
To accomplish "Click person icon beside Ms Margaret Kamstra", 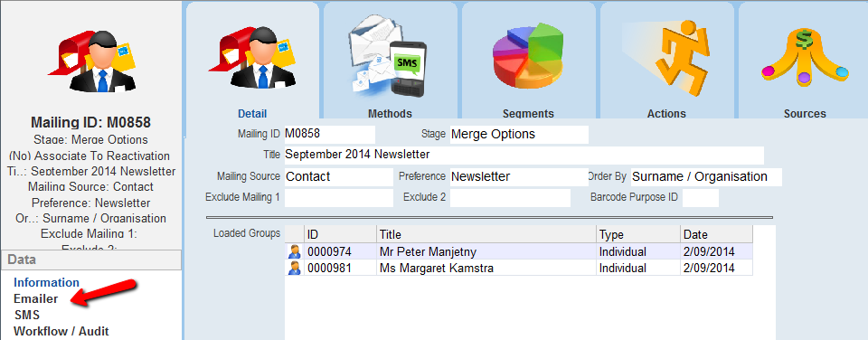I will point(295,268).
